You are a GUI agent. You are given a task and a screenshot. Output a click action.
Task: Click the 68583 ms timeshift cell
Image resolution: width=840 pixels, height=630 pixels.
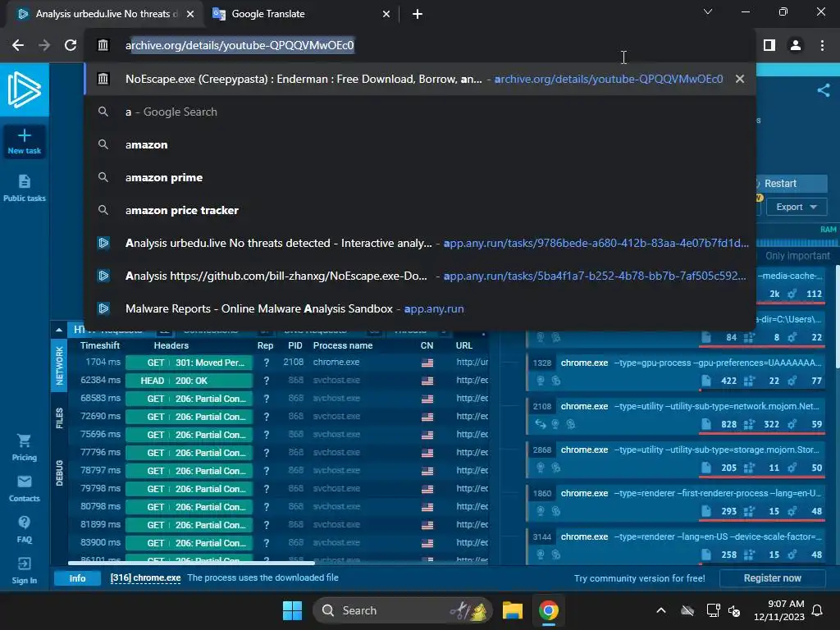[100, 398]
